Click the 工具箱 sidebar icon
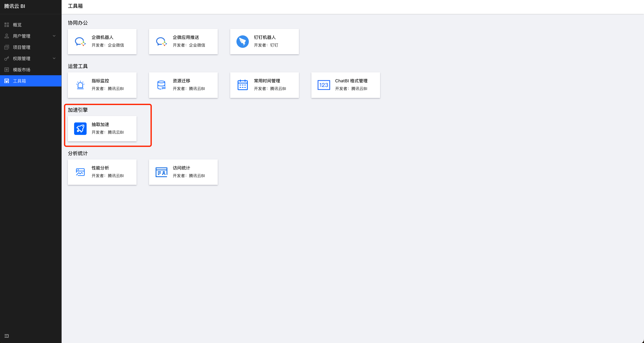 pos(7,81)
